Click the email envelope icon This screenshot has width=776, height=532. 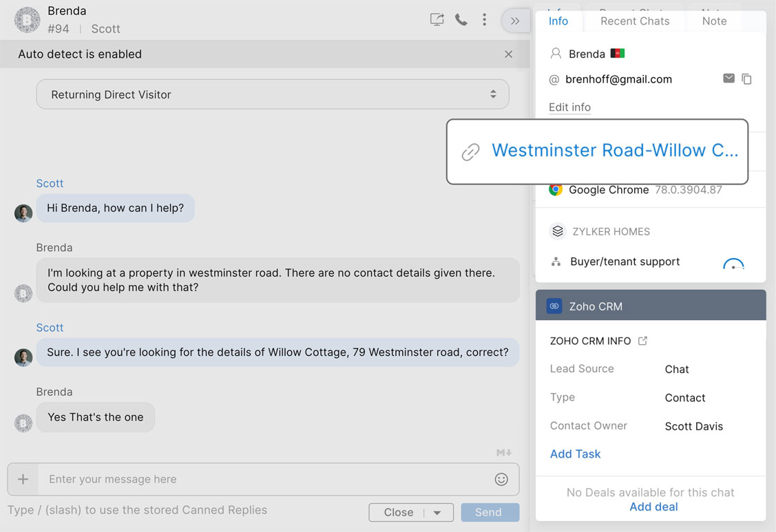pos(728,78)
